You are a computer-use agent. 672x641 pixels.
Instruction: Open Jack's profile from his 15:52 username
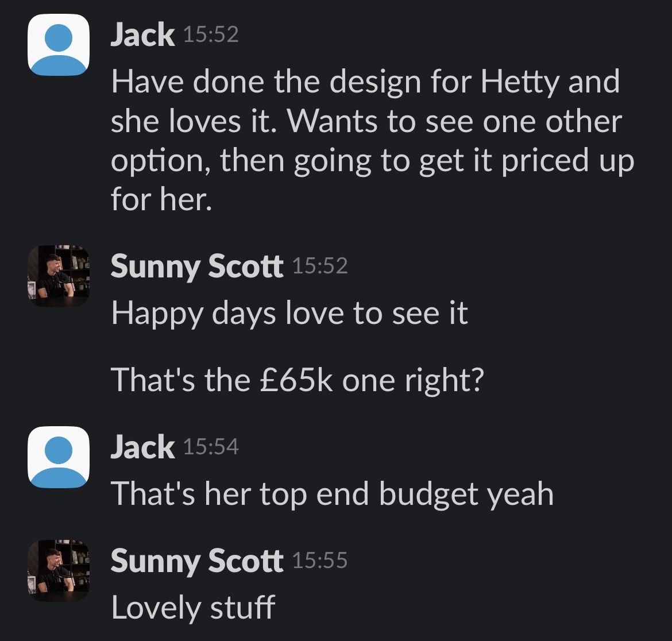point(142,36)
